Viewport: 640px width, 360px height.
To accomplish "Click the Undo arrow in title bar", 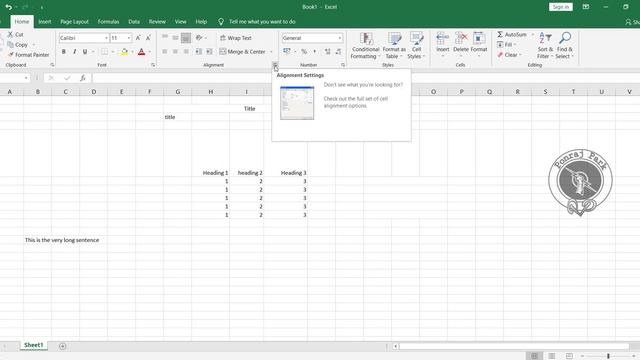I will pos(8,7).
